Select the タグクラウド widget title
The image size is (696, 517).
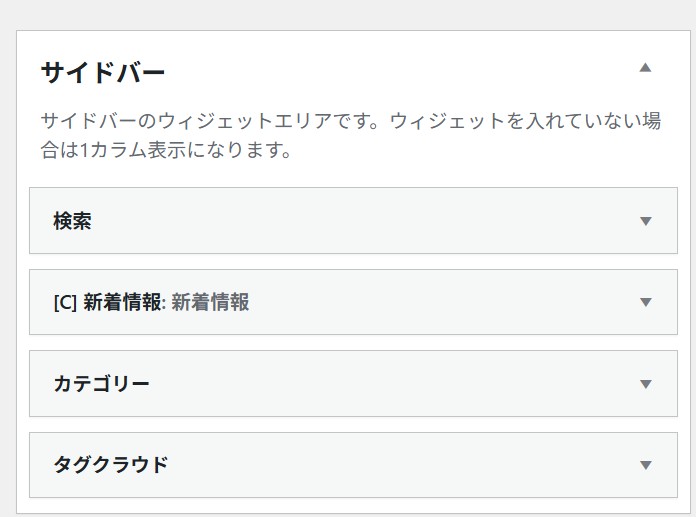(111, 465)
